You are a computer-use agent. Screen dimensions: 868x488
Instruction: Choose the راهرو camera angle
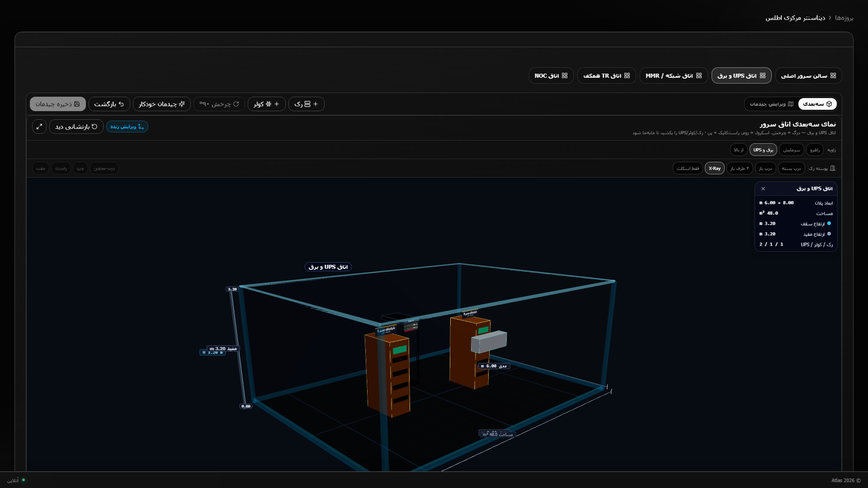[x=815, y=150]
